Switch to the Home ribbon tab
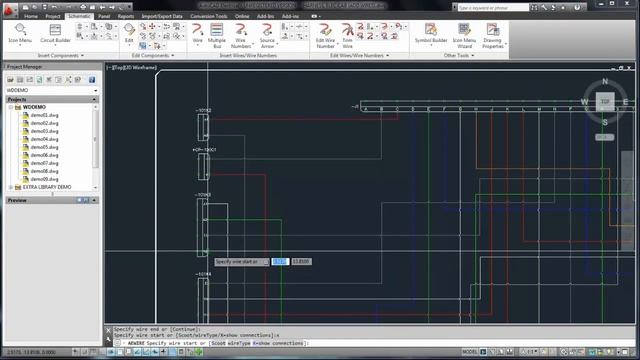This screenshot has width=640, height=360. pyautogui.click(x=31, y=16)
